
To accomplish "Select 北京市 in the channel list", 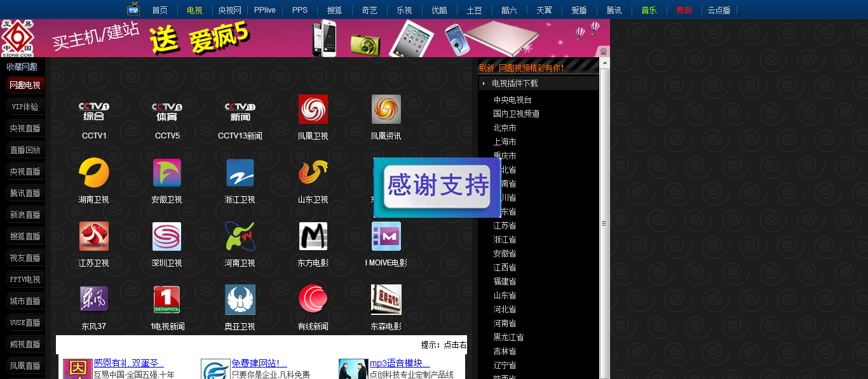I will 505,128.
